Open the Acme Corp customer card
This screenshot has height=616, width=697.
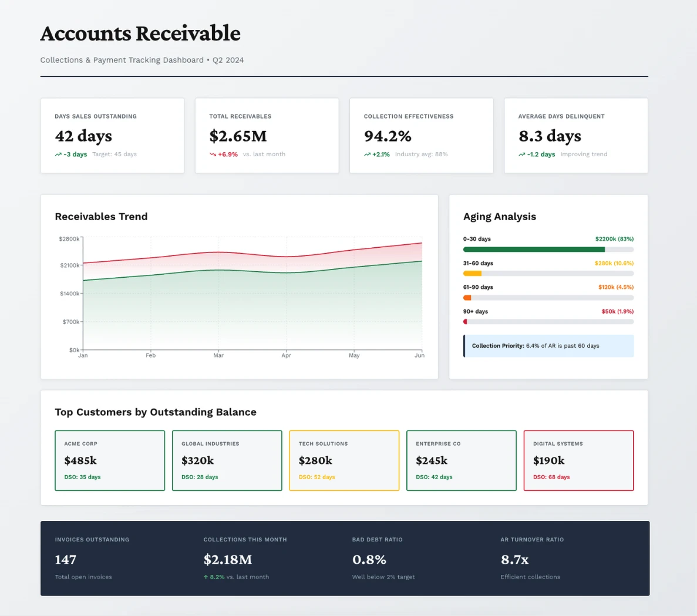[x=110, y=460]
